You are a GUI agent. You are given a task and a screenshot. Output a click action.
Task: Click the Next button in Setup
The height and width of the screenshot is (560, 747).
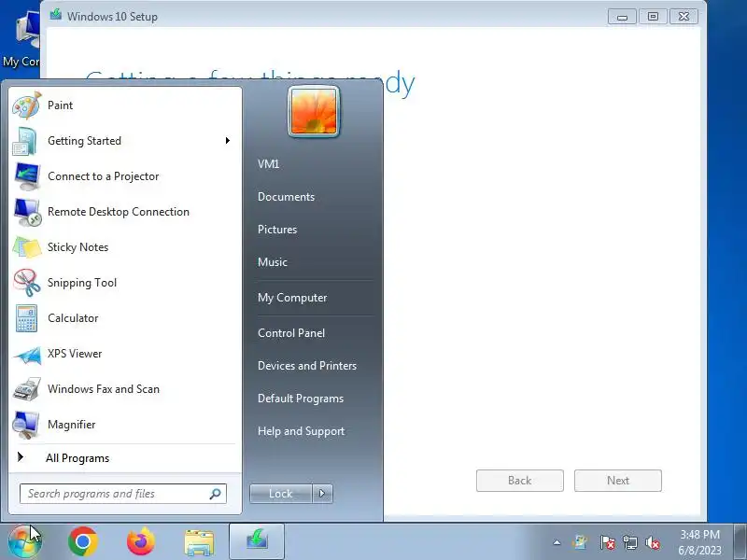[618, 481]
